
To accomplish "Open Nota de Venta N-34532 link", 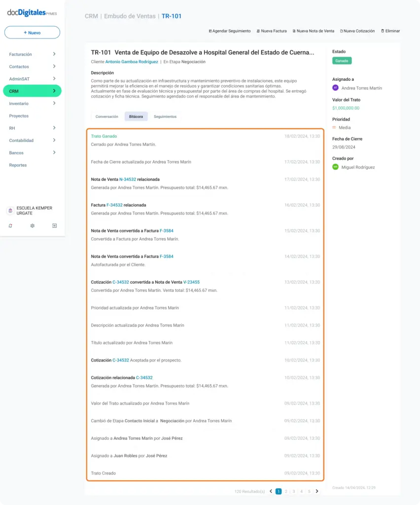I will [x=128, y=180].
